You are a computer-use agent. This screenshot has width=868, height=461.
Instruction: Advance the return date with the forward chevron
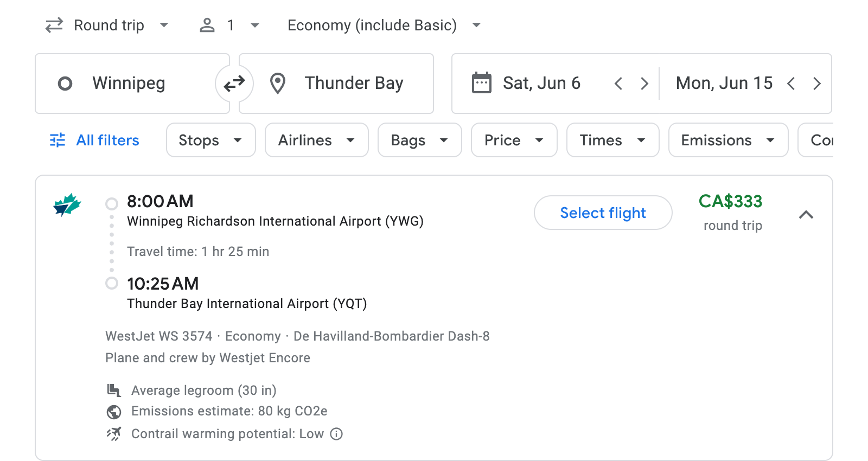(817, 83)
